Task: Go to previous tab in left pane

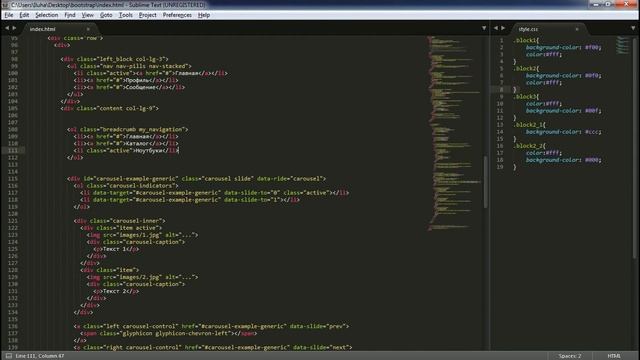Action: [x=7, y=28]
